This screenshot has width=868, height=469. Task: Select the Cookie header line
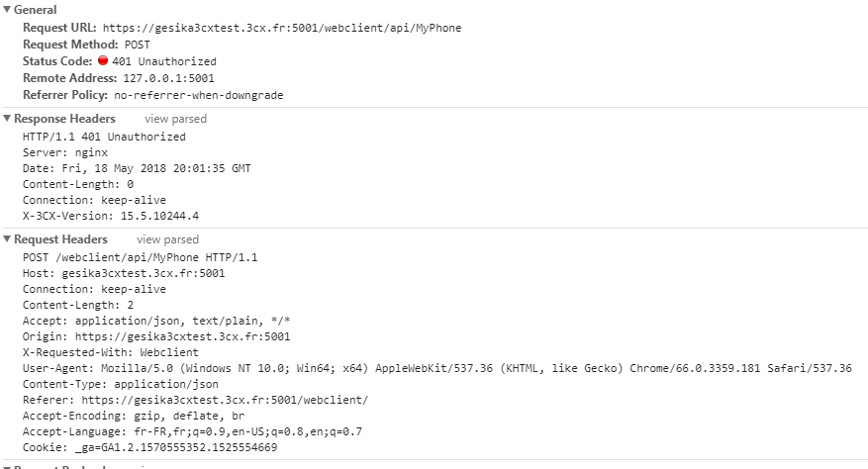(149, 447)
